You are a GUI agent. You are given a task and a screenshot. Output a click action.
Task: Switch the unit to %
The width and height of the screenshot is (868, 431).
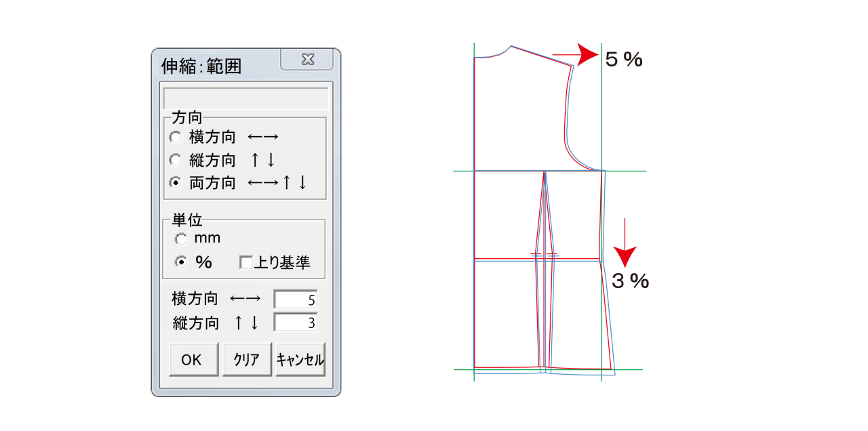click(181, 262)
